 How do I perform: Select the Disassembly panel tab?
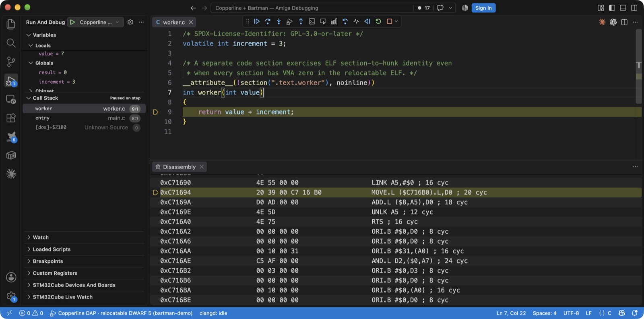tap(179, 167)
